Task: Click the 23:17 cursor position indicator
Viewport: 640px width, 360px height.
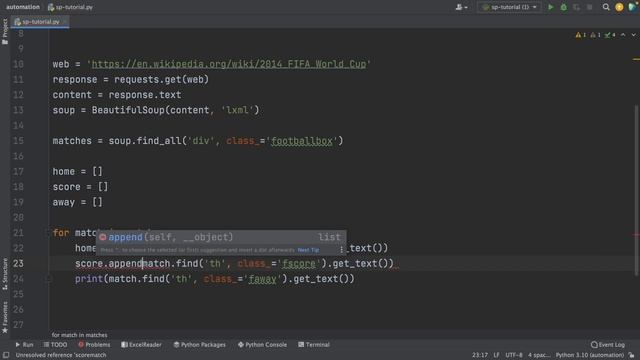Action: coord(480,355)
